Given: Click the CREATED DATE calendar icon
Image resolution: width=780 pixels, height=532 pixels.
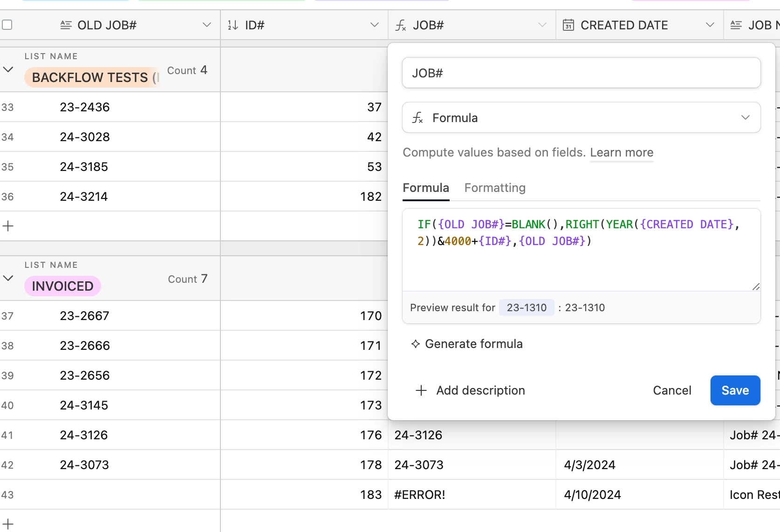Looking at the screenshot, I should [x=568, y=25].
